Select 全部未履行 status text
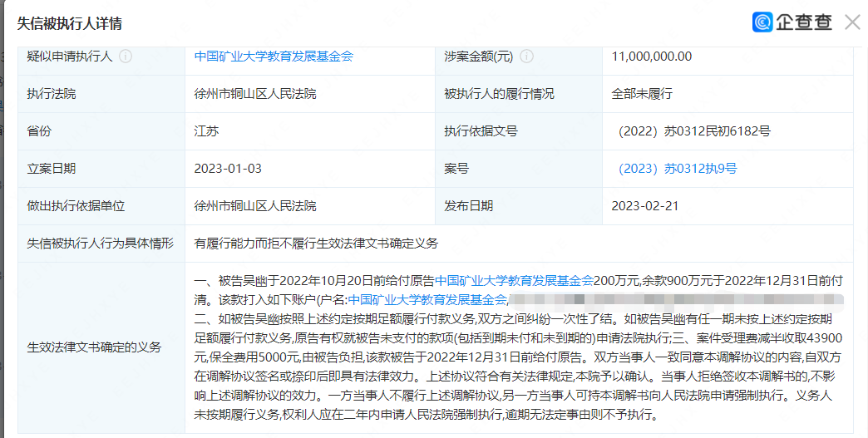Image resolution: width=868 pixels, height=438 pixels. 642,94
